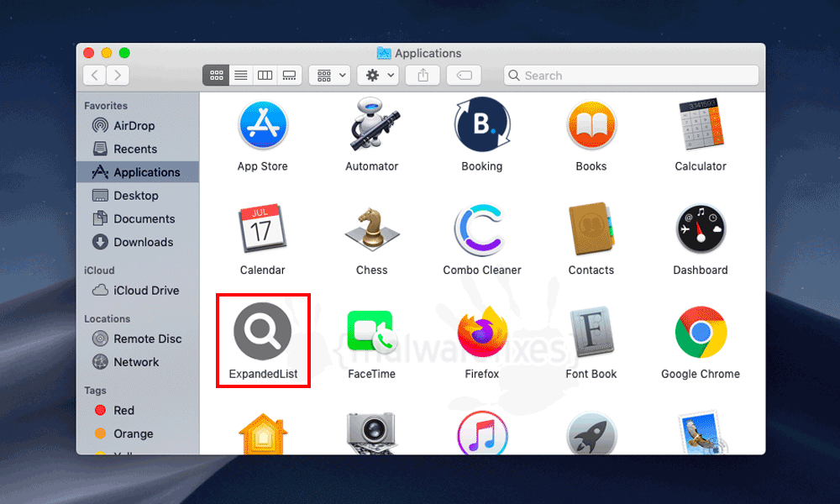
Task: Switch to icon view
Action: (217, 76)
